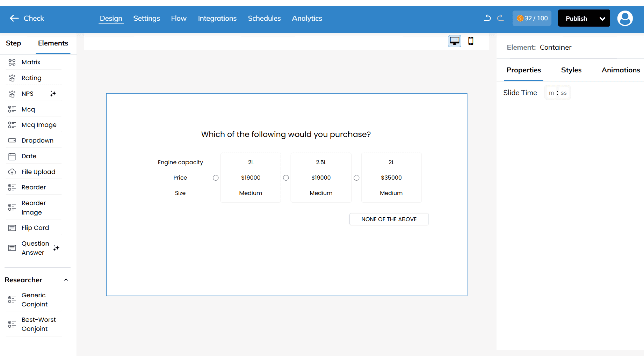Switch to the Styles tab
Image resolution: width=644 pixels, height=362 pixels.
coord(571,70)
